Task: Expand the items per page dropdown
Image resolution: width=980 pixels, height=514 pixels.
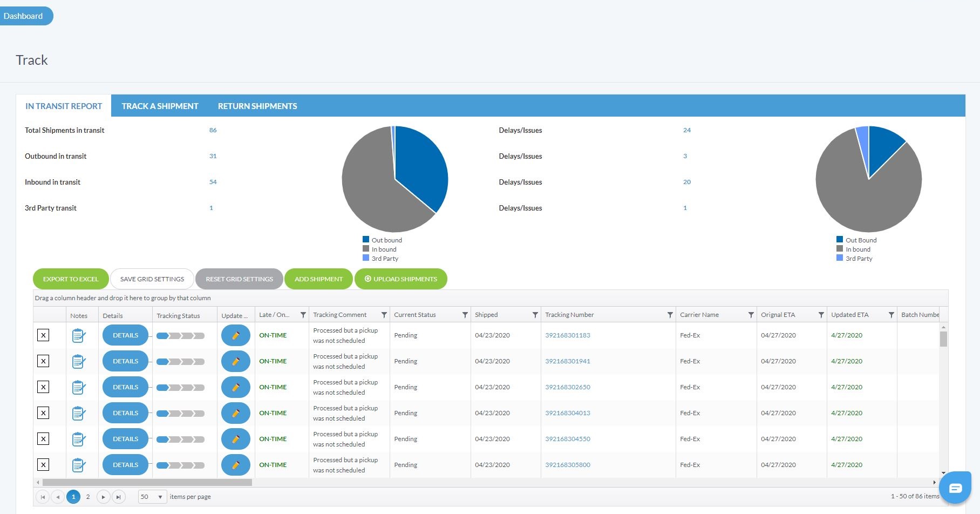Action: pyautogui.click(x=160, y=497)
